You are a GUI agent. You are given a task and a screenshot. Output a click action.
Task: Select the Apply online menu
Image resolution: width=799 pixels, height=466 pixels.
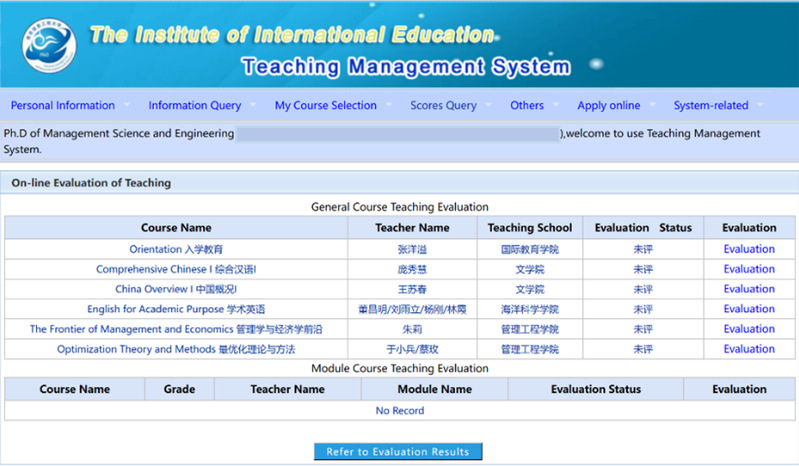[x=609, y=106]
